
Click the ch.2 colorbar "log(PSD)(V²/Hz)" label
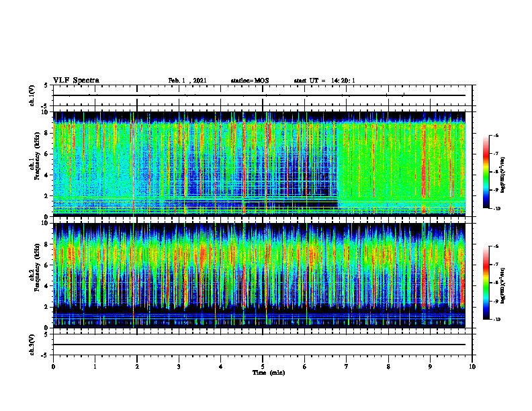pyautogui.click(x=503, y=285)
